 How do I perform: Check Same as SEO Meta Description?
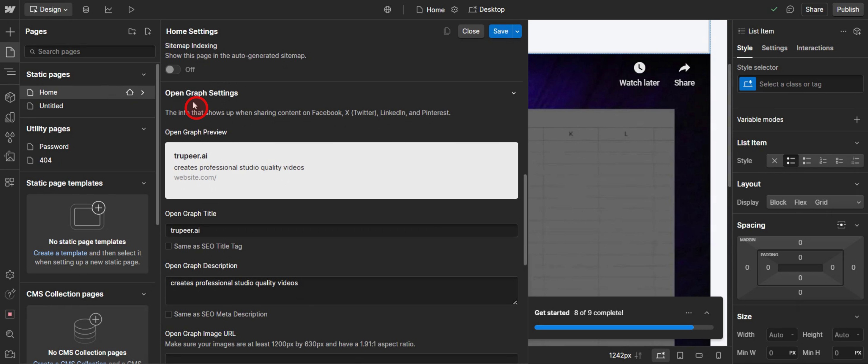point(168,314)
